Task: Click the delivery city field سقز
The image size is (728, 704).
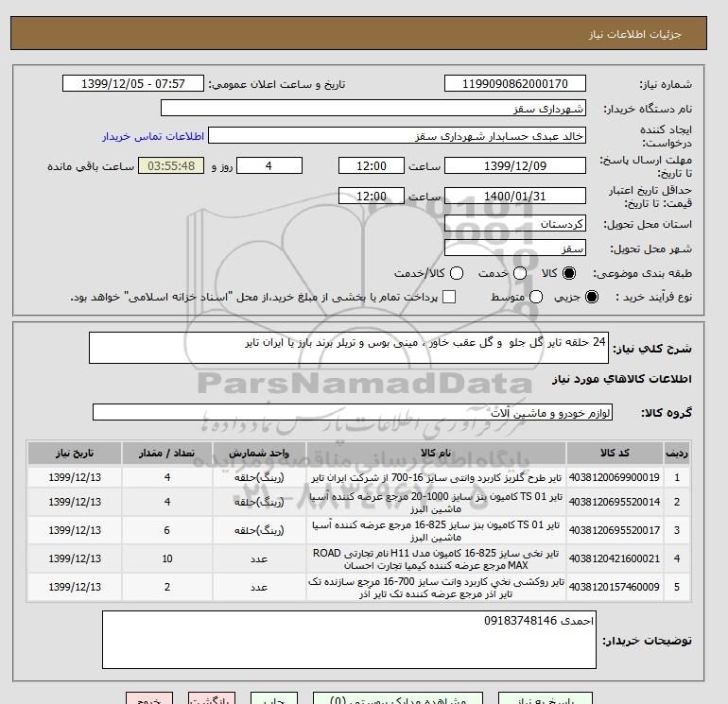Action: pos(515,249)
